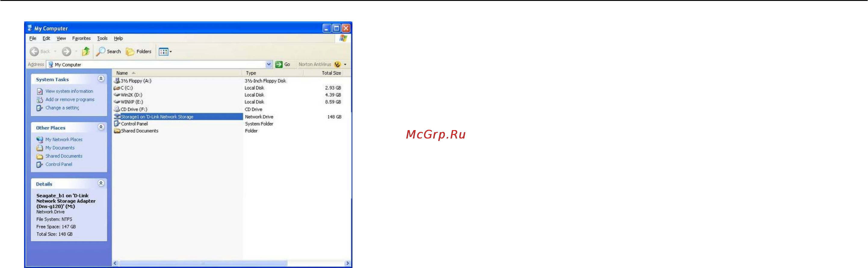Click the My Computer address bar icon

point(51,64)
